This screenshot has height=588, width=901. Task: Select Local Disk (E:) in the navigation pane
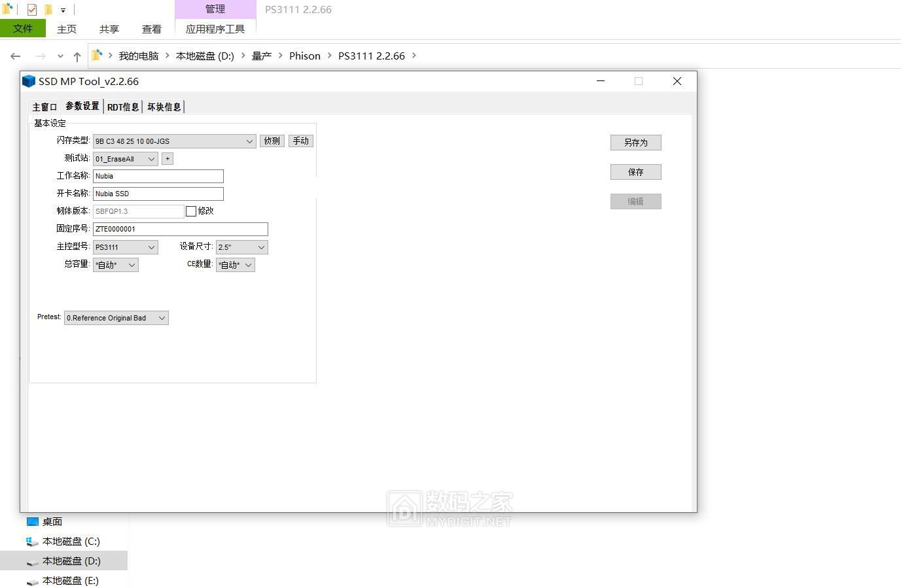(x=70, y=581)
